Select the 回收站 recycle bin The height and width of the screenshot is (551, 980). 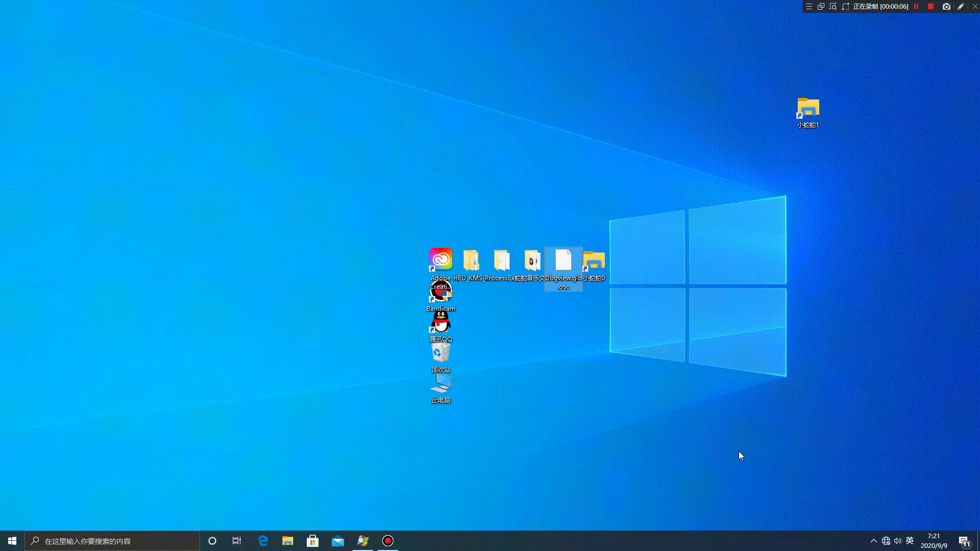click(x=440, y=353)
